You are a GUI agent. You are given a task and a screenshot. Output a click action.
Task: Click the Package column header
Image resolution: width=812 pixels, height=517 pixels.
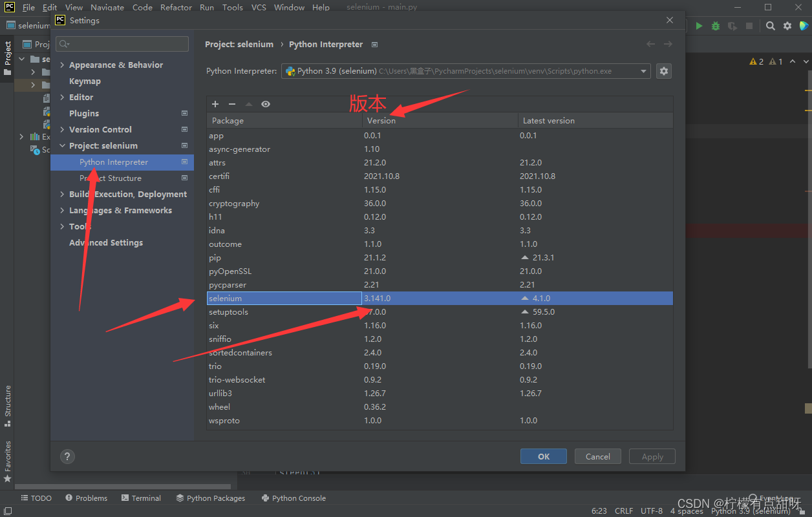click(284, 120)
